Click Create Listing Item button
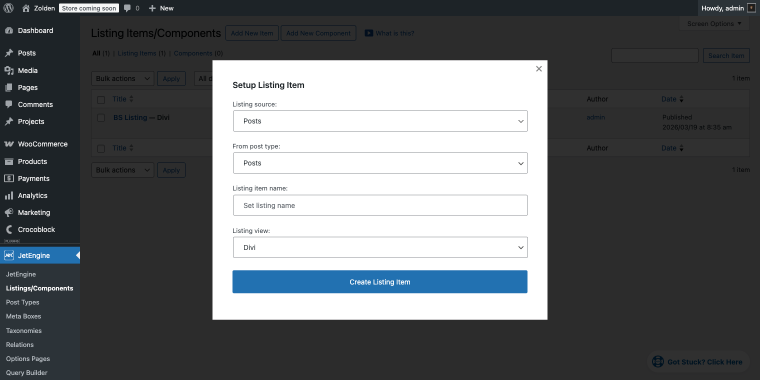The height and width of the screenshot is (380, 760). coord(380,282)
